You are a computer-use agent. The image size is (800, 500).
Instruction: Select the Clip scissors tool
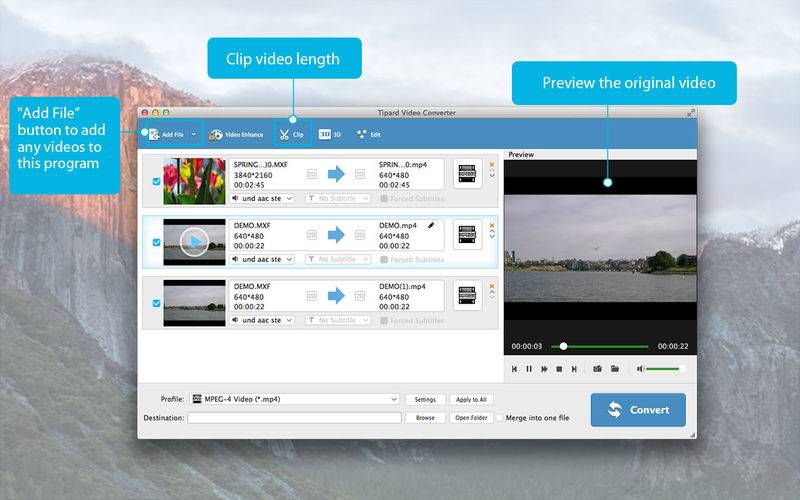point(292,135)
